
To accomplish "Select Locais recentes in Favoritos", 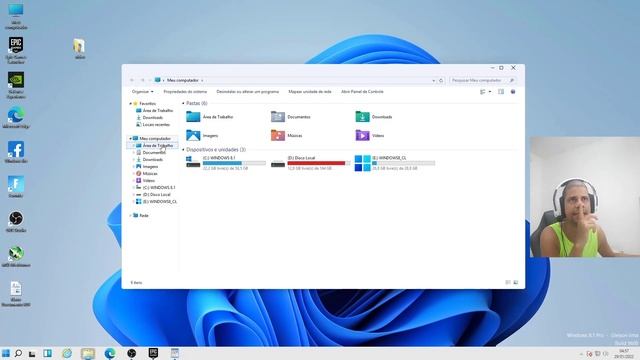I will [x=153, y=124].
